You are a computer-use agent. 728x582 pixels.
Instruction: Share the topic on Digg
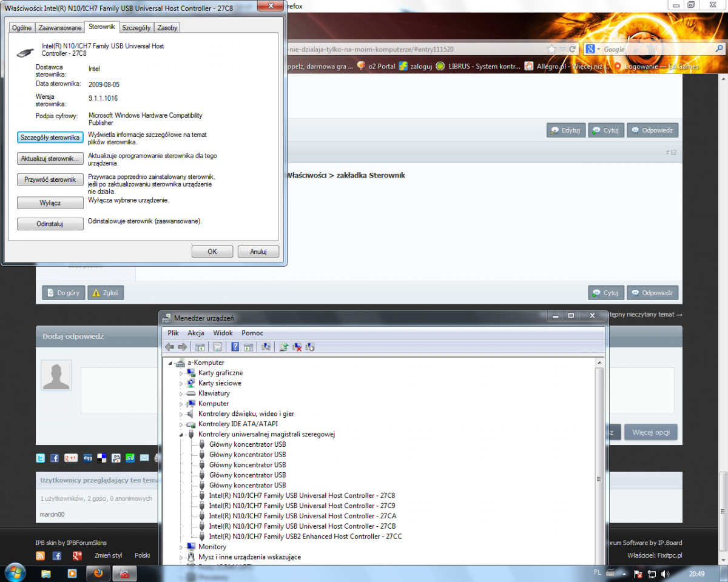[x=88, y=458]
